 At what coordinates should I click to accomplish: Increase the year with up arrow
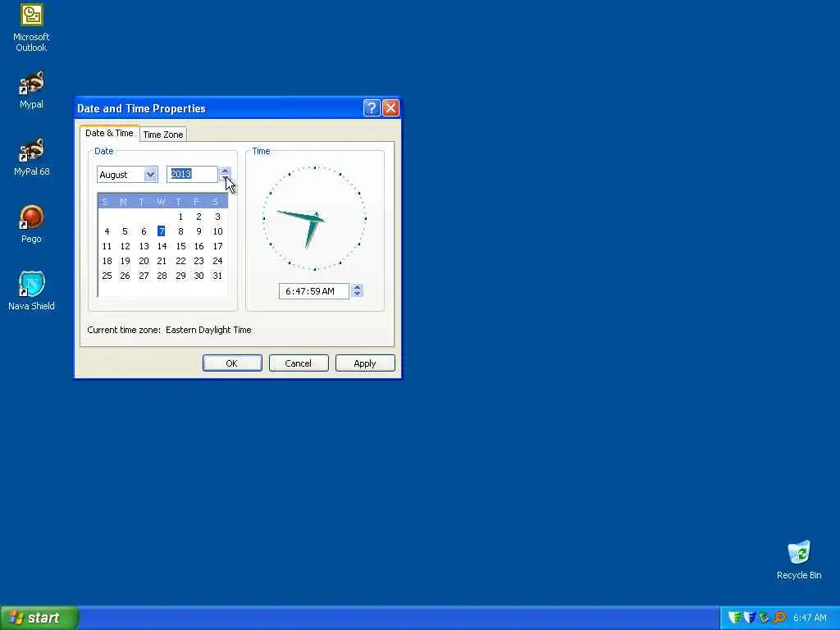click(x=225, y=171)
